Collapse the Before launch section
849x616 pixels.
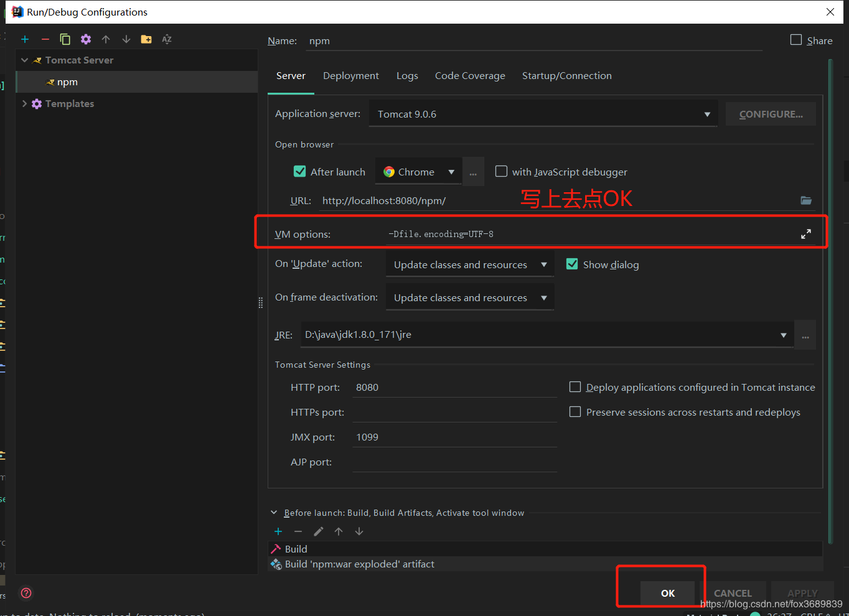[274, 513]
